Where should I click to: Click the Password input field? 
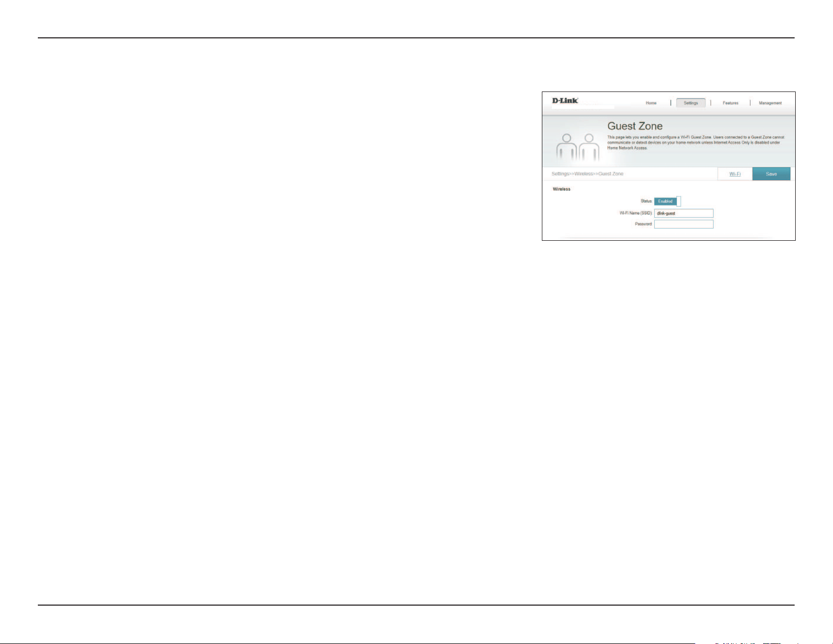[684, 224]
